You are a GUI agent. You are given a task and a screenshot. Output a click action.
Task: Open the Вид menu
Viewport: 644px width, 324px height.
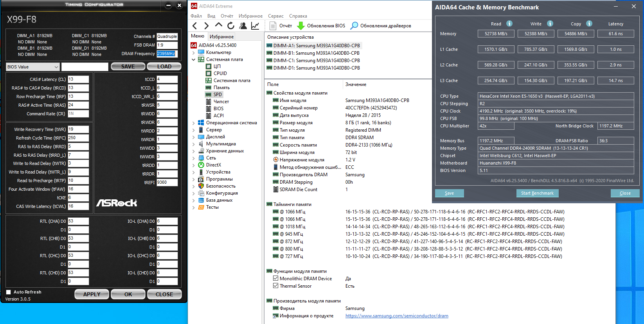click(x=211, y=16)
